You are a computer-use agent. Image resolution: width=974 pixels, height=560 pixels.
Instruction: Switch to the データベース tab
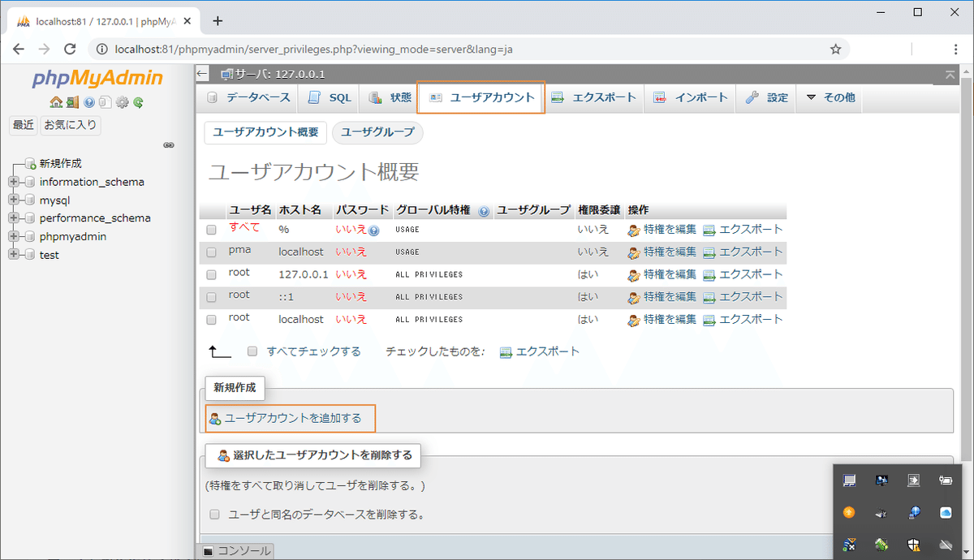[x=248, y=97]
